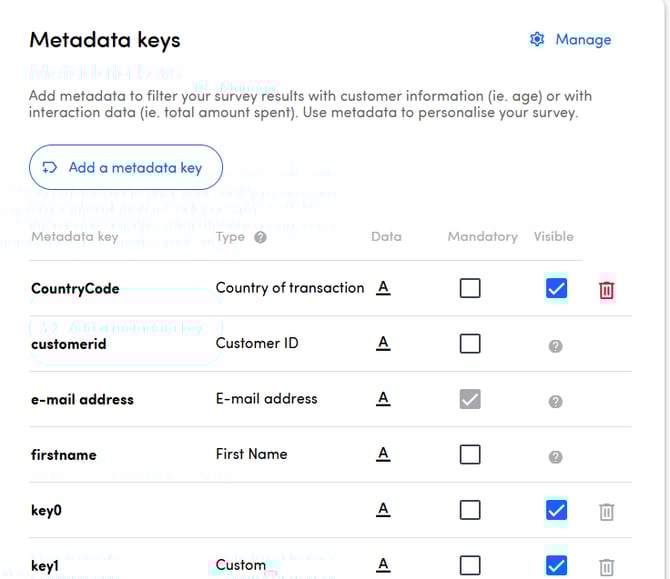
Task: Enable Mandatory checkbox for CountryCode
Action: point(470,289)
